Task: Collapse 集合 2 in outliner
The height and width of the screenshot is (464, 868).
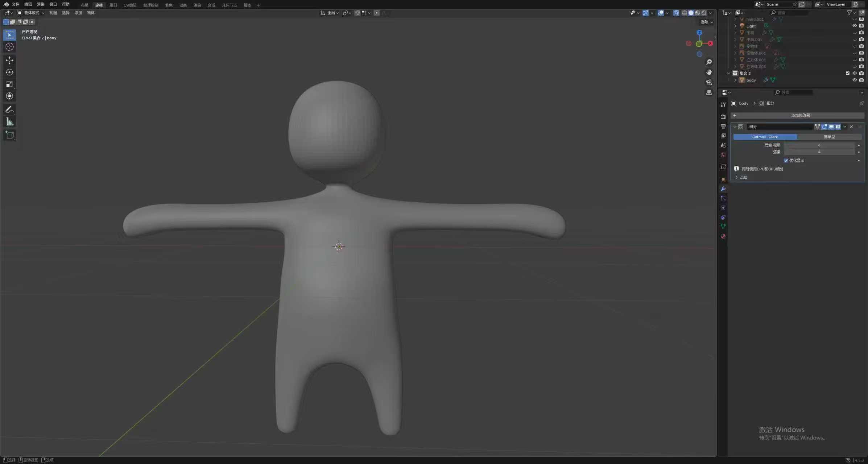Action: [728, 73]
